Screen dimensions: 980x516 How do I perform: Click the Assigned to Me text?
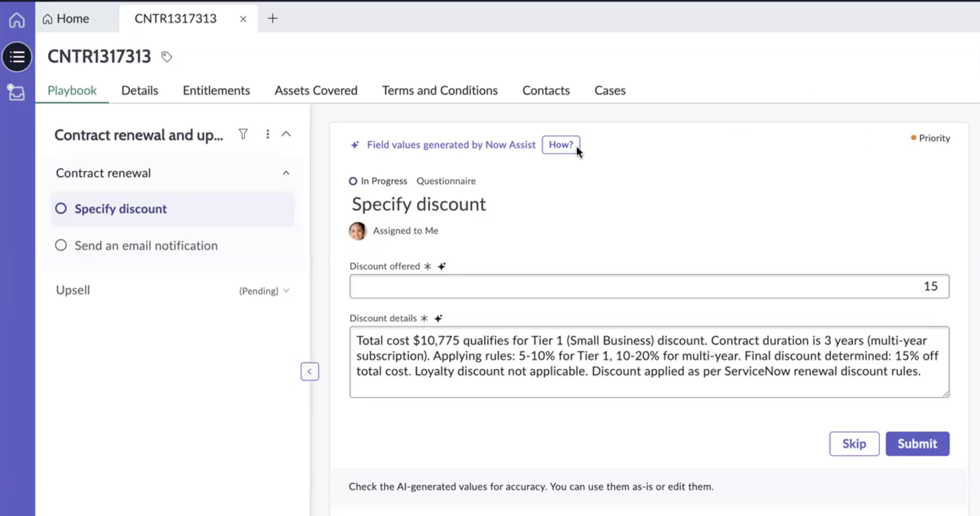[406, 231]
